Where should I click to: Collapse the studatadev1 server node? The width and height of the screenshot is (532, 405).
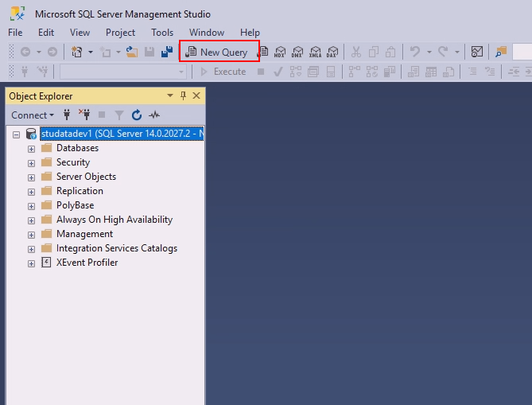click(x=16, y=134)
